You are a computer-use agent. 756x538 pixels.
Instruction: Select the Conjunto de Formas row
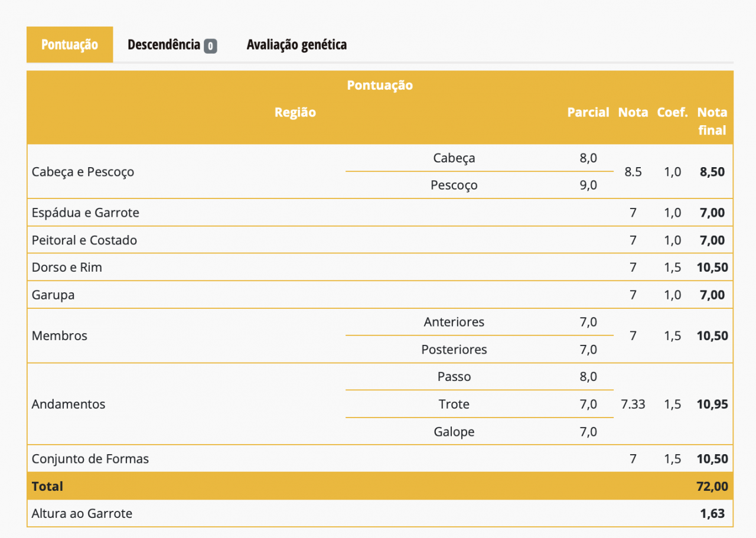point(90,458)
